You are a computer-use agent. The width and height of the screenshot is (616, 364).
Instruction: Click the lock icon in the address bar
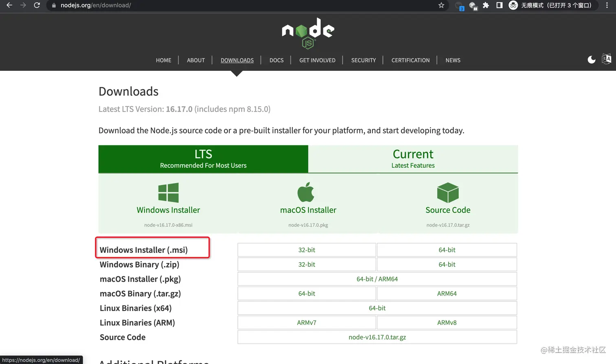click(54, 5)
